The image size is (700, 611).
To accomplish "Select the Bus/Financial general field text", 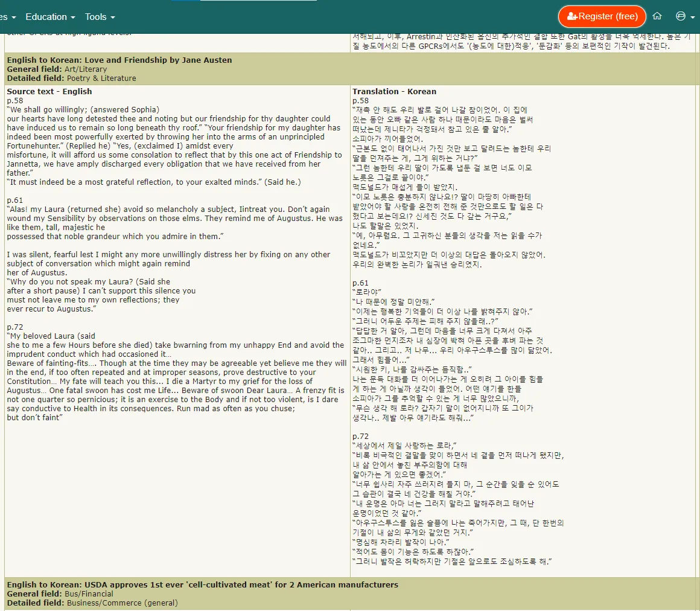I will pyautogui.click(x=89, y=593).
